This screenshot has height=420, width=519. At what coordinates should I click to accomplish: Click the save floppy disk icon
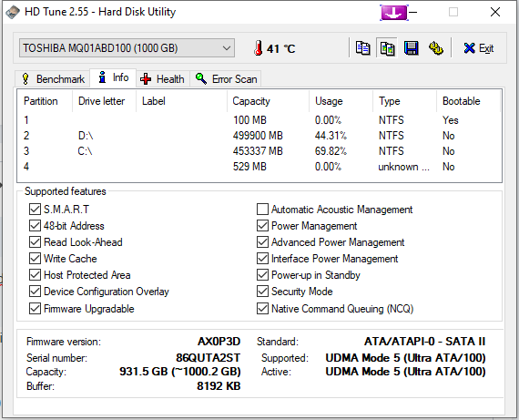coord(411,48)
